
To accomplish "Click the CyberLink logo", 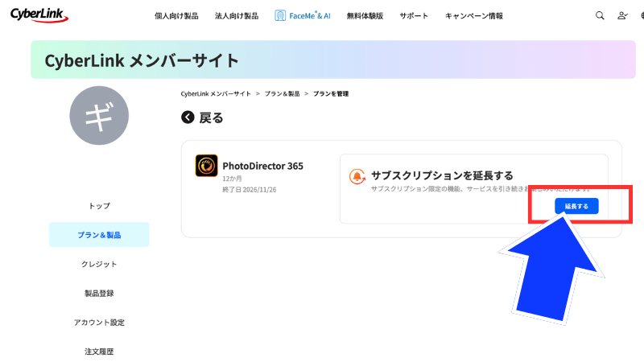I will [39, 15].
